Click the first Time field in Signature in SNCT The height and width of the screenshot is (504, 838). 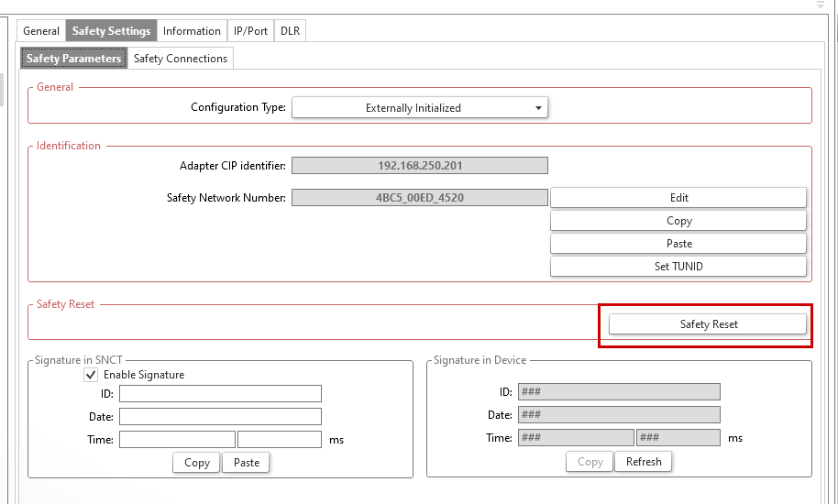pyautogui.click(x=177, y=439)
